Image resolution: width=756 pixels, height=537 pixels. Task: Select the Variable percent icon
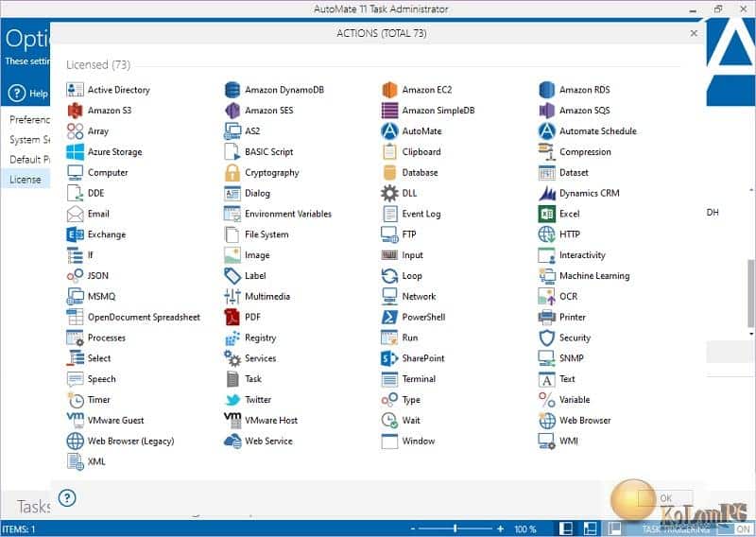click(547, 400)
